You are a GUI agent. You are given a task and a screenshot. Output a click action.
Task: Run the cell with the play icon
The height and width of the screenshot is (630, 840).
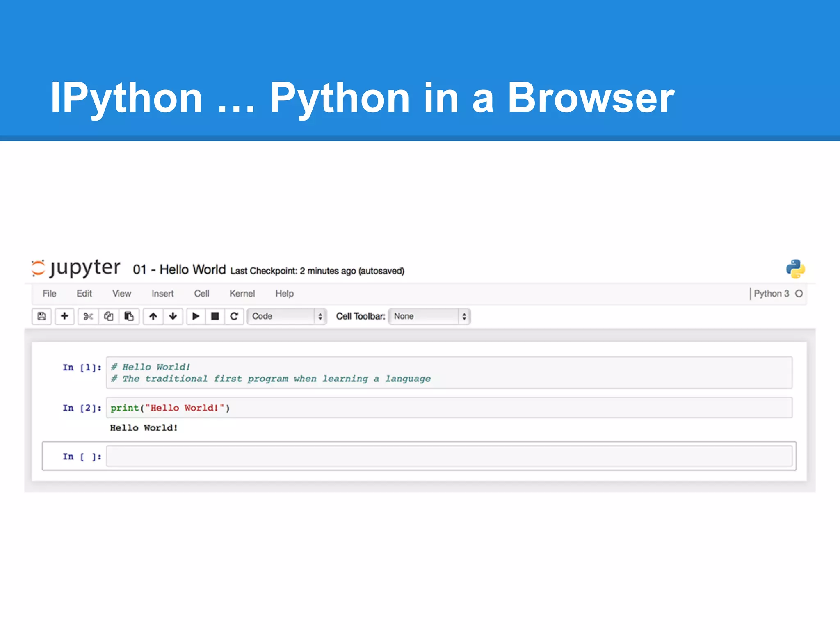tap(196, 316)
